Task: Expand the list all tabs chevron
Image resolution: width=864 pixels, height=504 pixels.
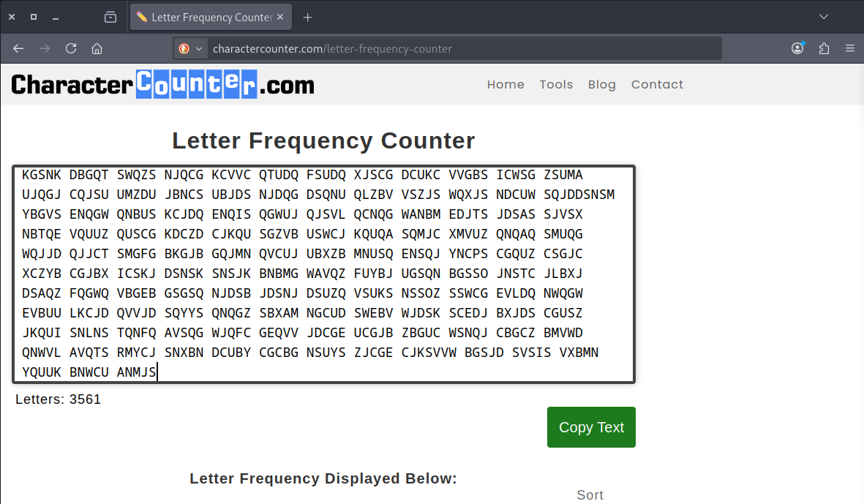Action: point(824,17)
